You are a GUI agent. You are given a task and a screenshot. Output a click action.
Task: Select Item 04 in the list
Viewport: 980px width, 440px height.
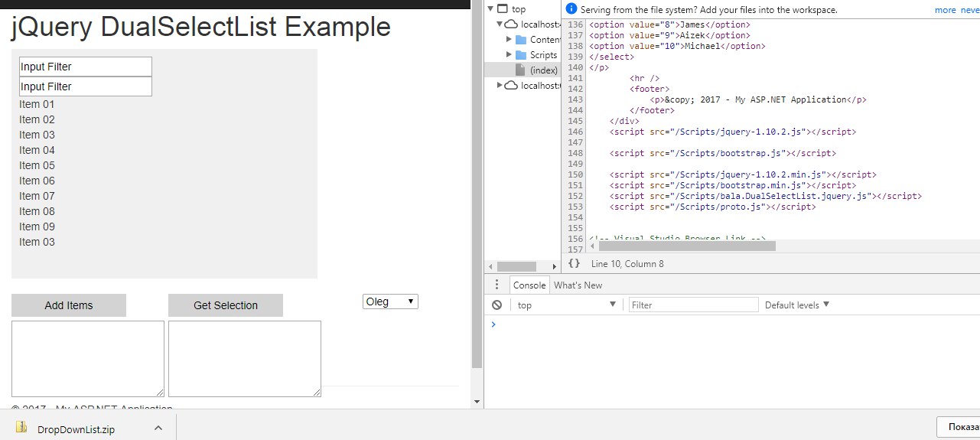click(37, 150)
